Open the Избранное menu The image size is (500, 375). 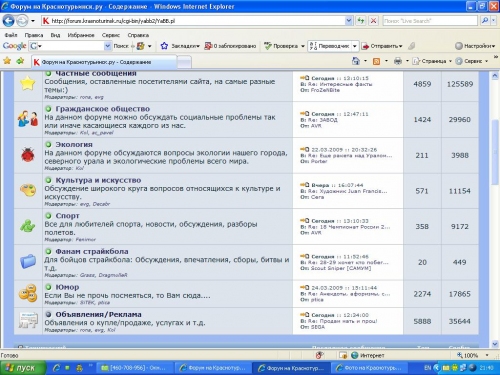81,35
